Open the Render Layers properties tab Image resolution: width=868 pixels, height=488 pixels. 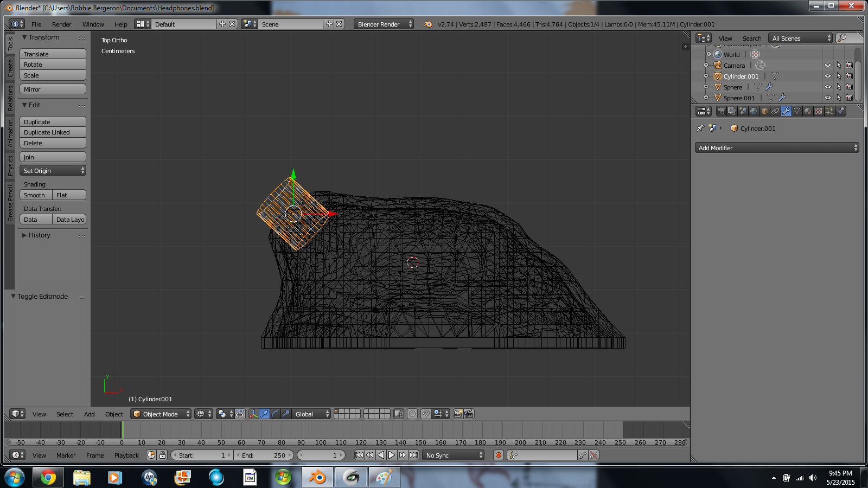(732, 111)
